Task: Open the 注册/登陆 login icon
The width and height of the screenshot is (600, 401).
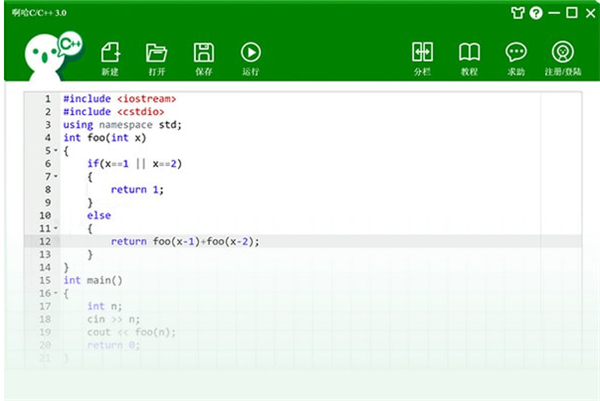Action: click(x=562, y=57)
